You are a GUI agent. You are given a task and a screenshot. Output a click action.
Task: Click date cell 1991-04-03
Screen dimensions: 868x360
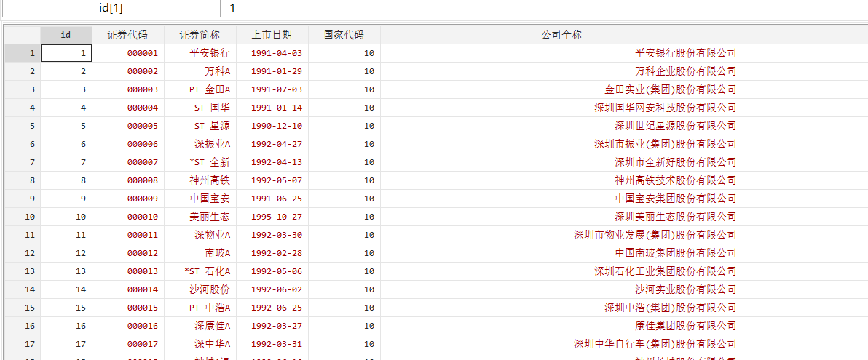272,53
